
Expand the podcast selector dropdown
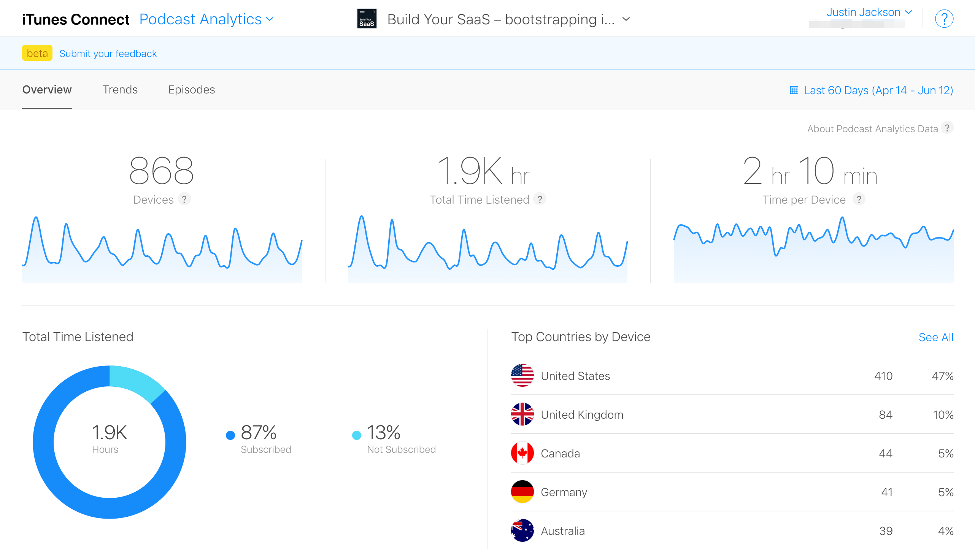[626, 19]
